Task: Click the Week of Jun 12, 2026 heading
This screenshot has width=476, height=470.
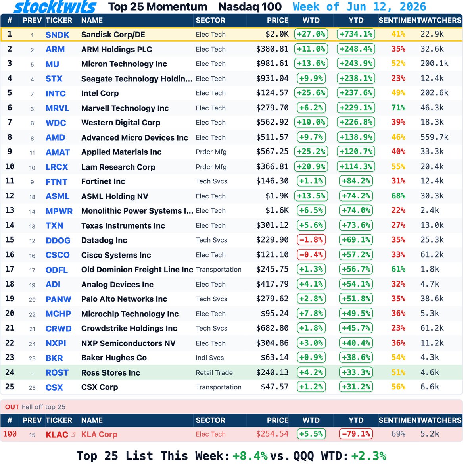Action: [x=359, y=7]
